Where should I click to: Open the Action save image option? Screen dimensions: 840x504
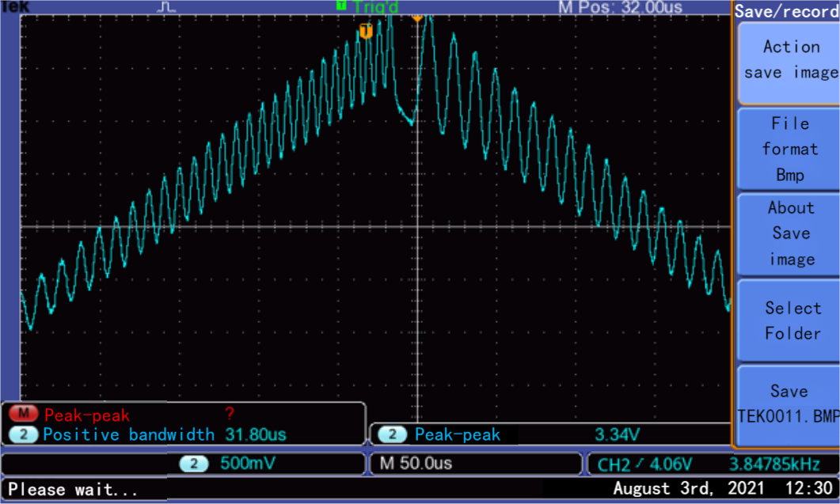click(789, 60)
